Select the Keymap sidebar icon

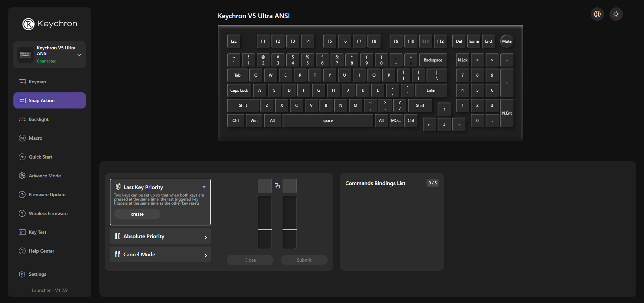22,81
